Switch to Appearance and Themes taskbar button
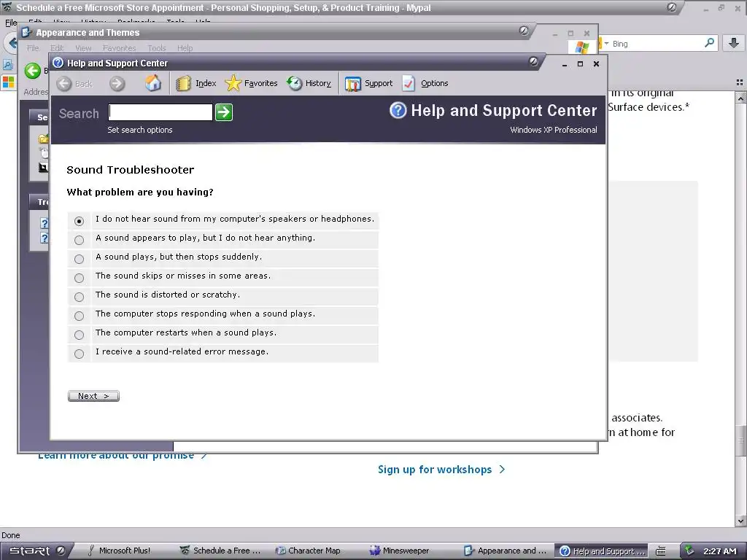This screenshot has height=560, width=747. (x=506, y=551)
